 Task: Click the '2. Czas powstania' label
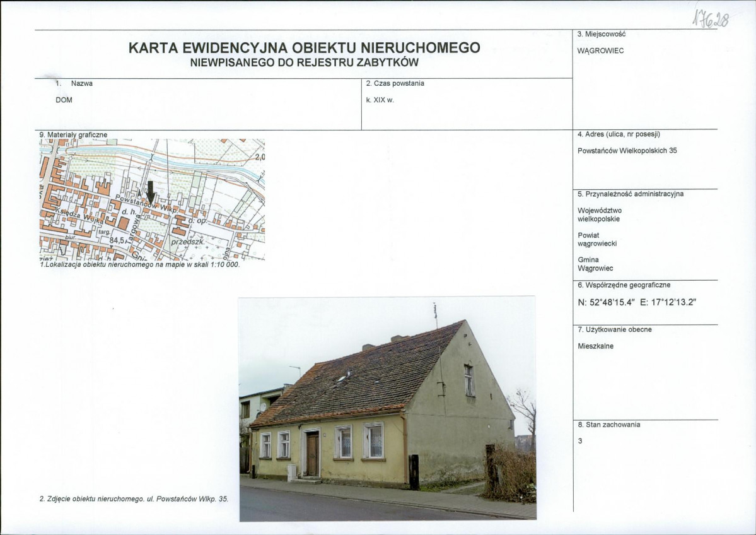tap(395, 83)
